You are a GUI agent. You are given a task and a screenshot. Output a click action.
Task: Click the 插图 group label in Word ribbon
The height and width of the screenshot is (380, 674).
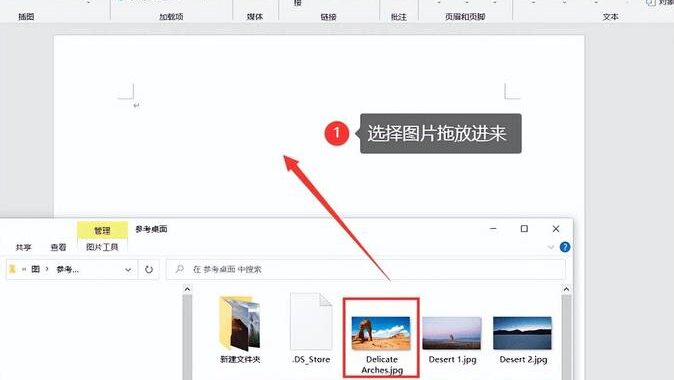26,17
